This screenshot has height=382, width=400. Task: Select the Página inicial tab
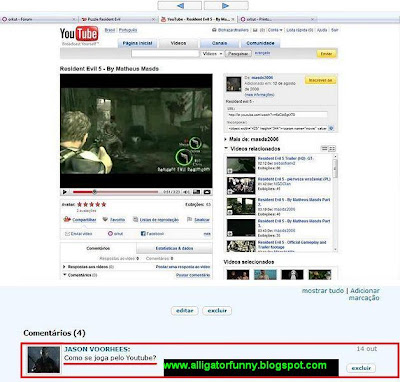point(137,43)
